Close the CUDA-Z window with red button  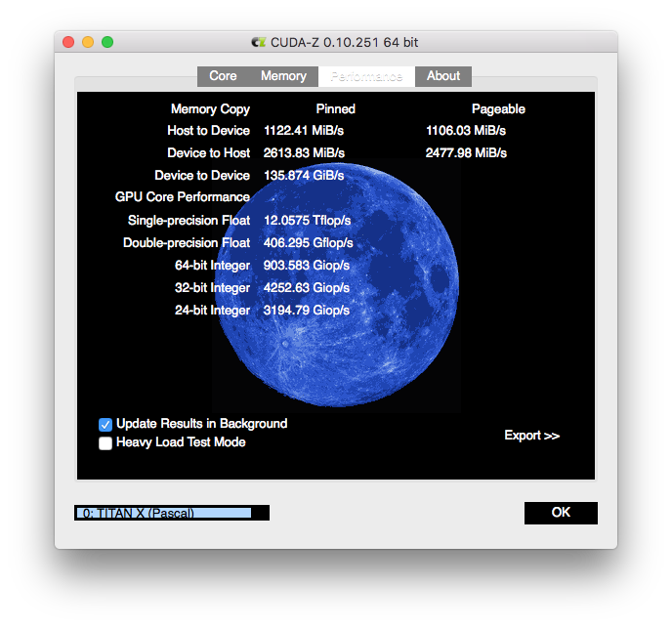coord(68,42)
